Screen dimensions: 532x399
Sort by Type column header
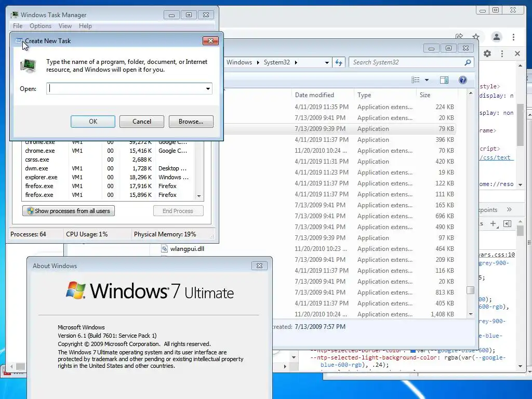pyautogui.click(x=385, y=95)
